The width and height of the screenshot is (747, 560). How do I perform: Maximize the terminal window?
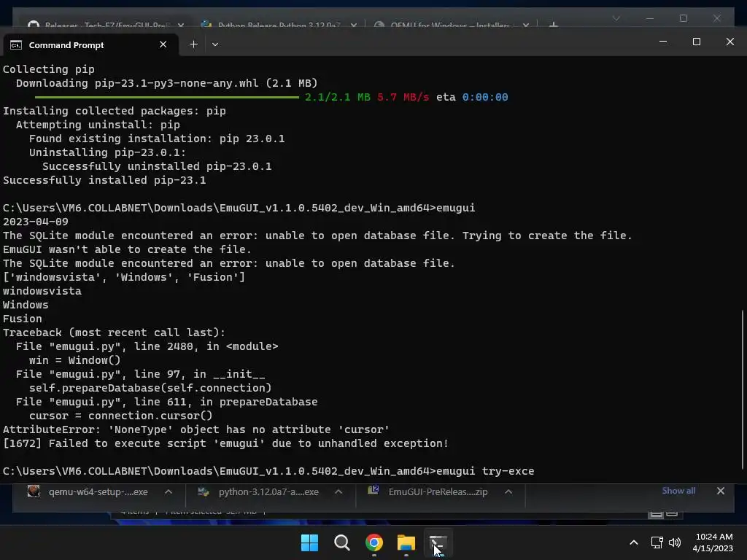click(x=696, y=42)
